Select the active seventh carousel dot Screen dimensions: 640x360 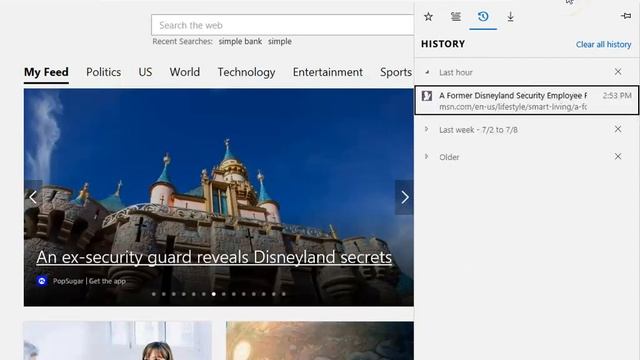click(213, 294)
